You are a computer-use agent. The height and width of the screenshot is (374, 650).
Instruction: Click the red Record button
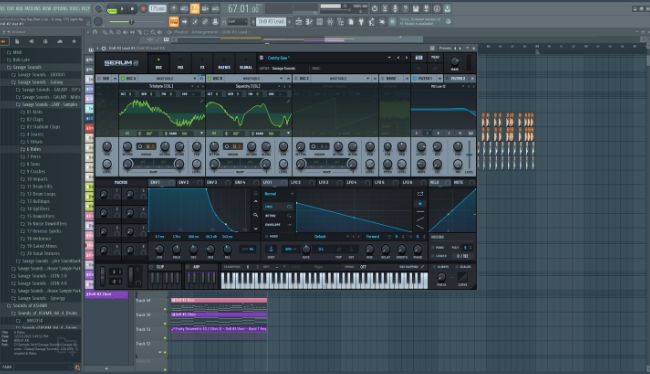(143, 9)
